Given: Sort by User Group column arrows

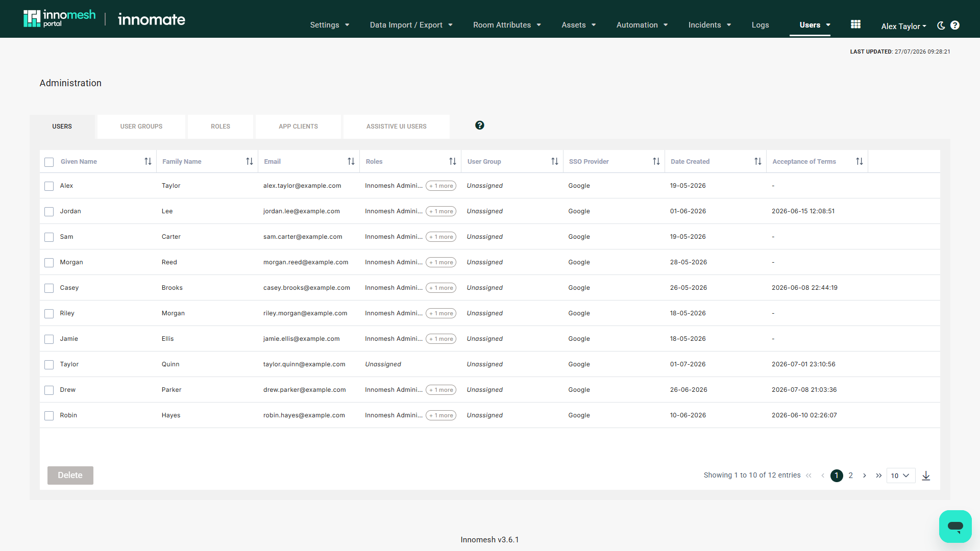Looking at the screenshot, I should (555, 162).
